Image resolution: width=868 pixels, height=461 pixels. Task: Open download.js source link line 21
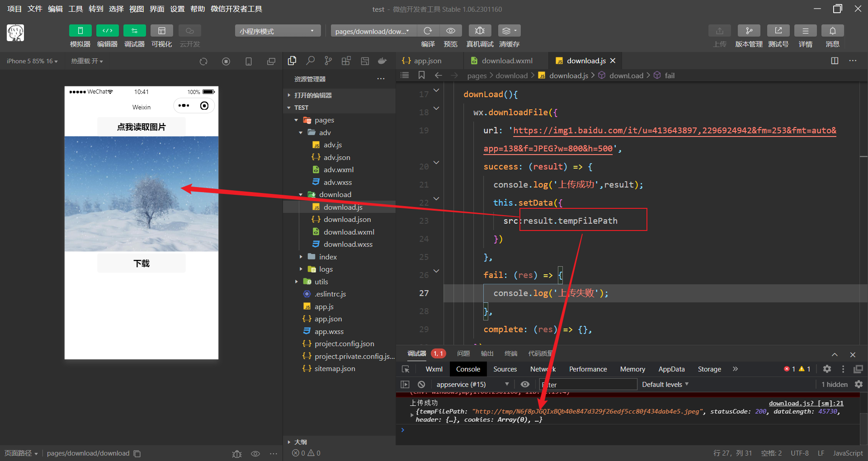(806, 403)
